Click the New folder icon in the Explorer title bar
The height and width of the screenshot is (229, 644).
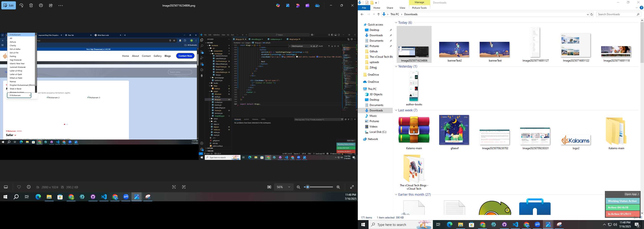click(x=372, y=2)
